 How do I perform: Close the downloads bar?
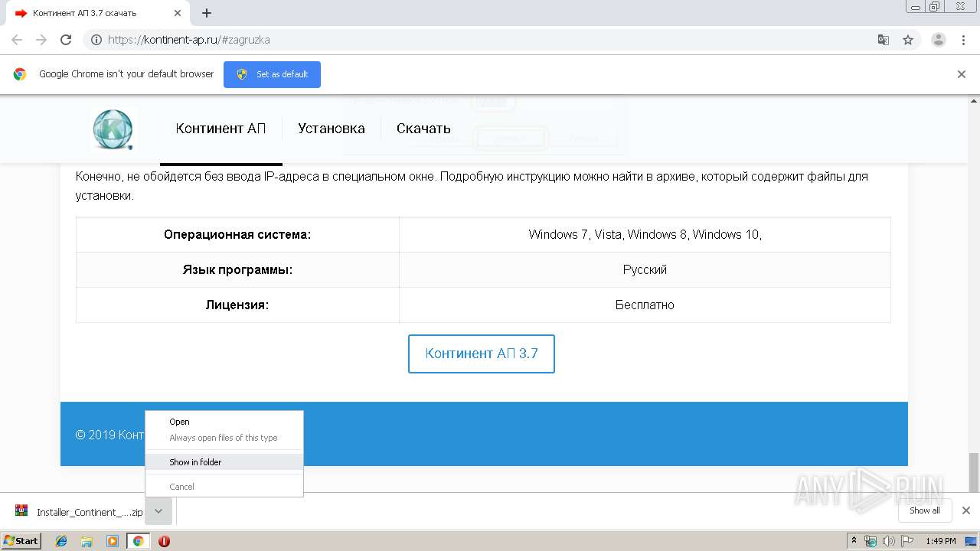click(965, 510)
